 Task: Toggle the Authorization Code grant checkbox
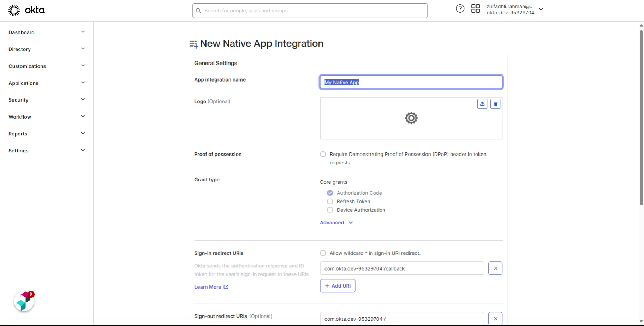click(x=330, y=193)
